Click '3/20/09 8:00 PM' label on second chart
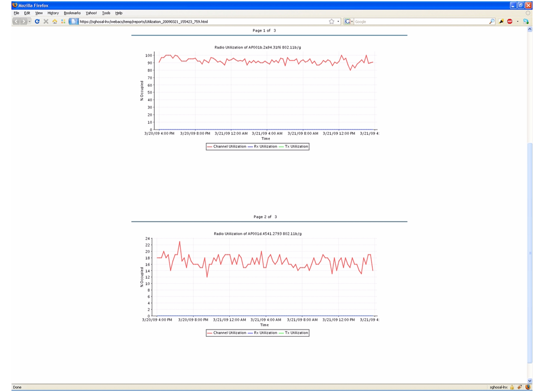This screenshot has height=392, width=544. point(193,320)
